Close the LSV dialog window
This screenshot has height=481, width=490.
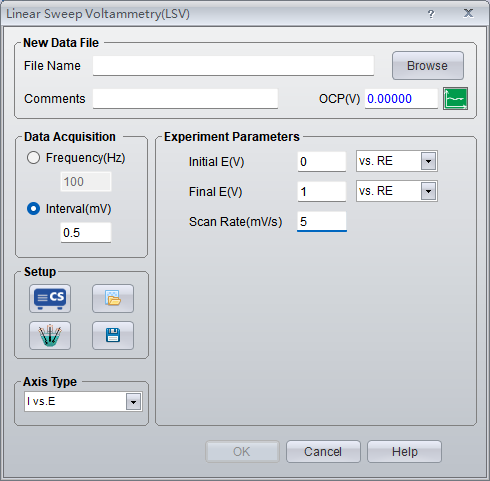tap(468, 13)
